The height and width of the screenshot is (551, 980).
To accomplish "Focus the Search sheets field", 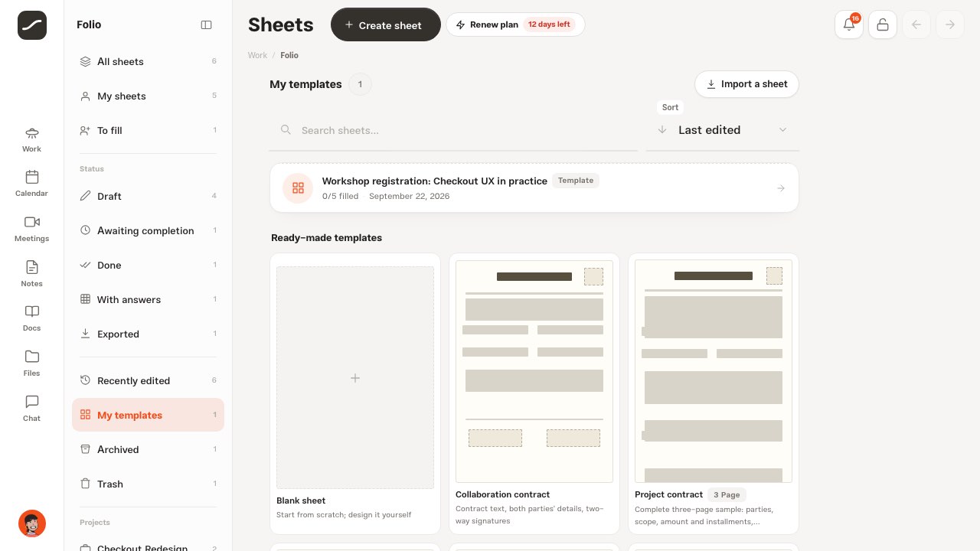I will [453, 130].
